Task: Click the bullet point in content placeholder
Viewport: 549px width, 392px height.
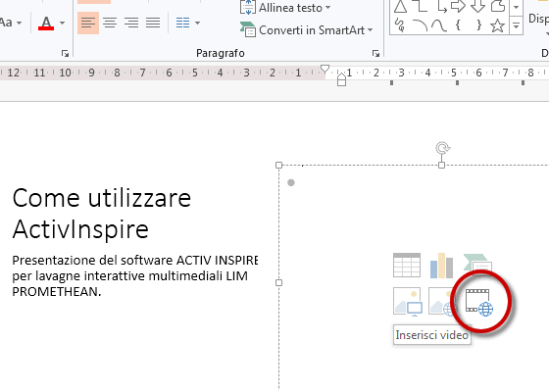Action: pyautogui.click(x=291, y=182)
